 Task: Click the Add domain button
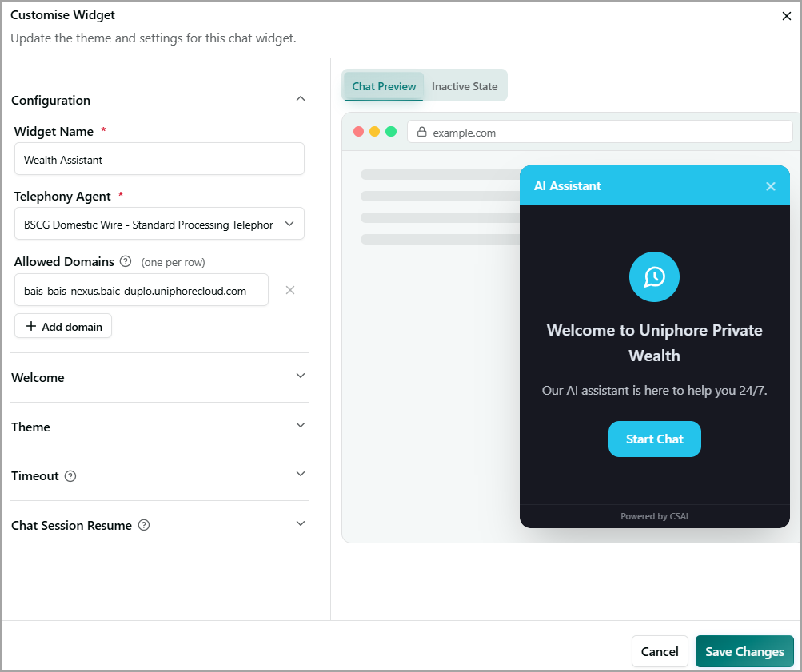pyautogui.click(x=63, y=326)
